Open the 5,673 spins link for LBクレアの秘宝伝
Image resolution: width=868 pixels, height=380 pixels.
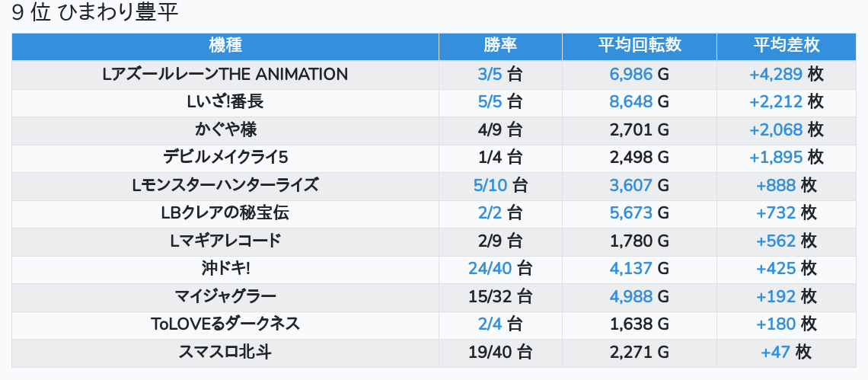(x=631, y=213)
